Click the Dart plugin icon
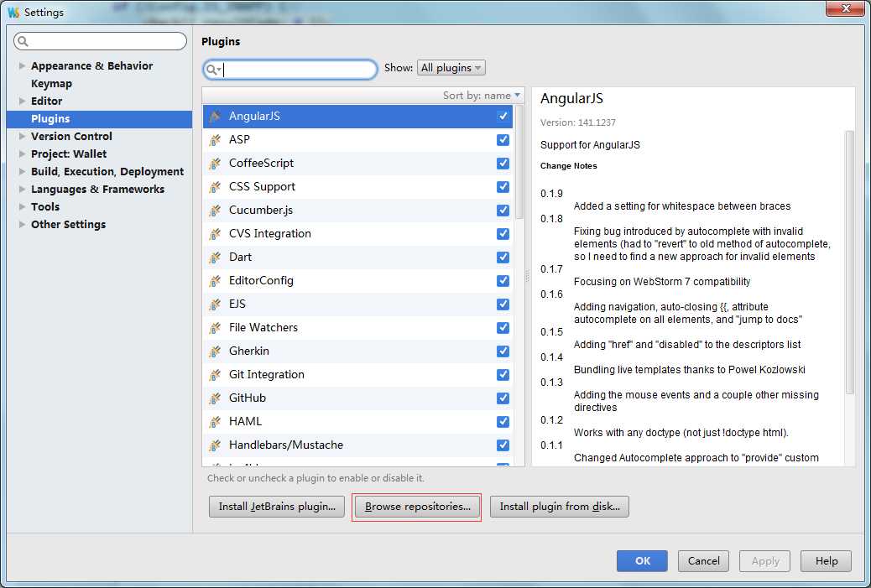 coord(215,257)
